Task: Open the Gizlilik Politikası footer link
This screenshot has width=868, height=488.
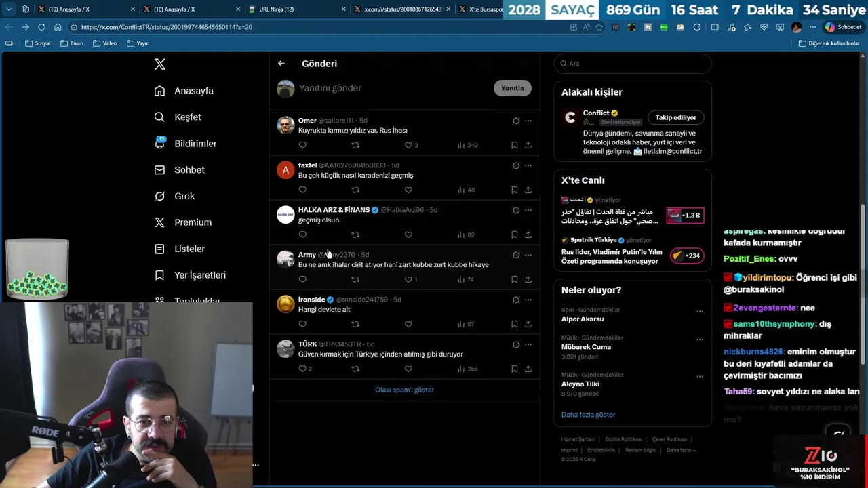Action: pyautogui.click(x=623, y=439)
